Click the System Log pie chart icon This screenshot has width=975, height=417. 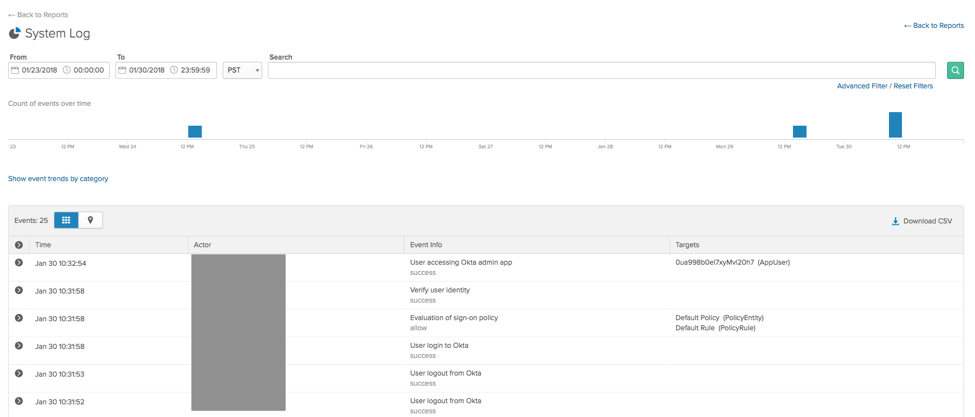(15, 33)
